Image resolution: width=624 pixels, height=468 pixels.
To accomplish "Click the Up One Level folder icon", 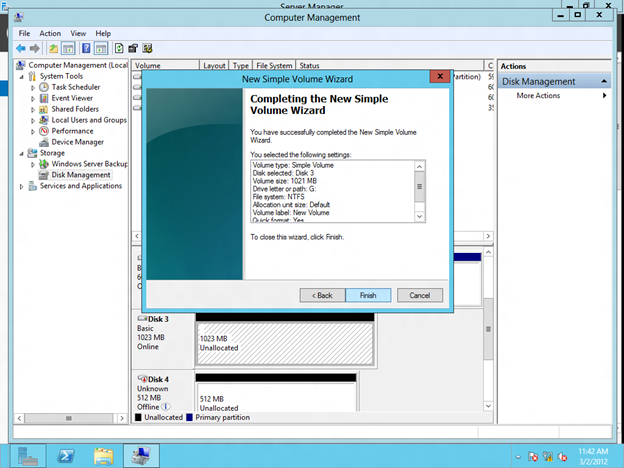I will 54,48.
